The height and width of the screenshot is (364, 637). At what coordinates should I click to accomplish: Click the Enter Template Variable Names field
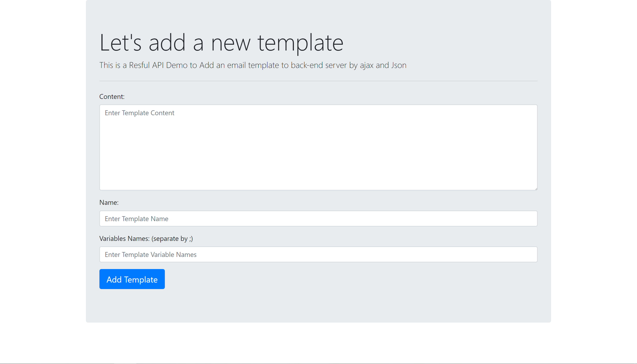318,254
